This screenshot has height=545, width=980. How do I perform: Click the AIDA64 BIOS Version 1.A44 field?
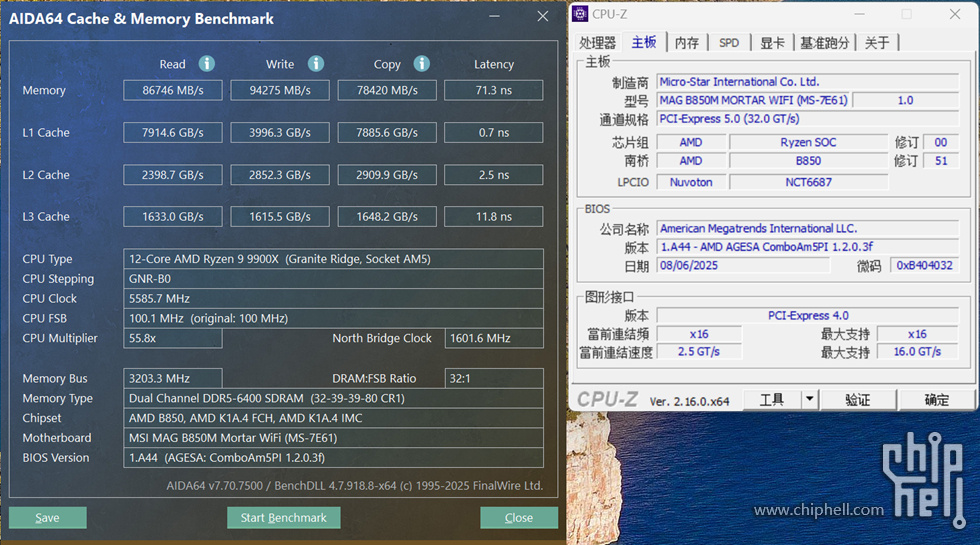pos(333,458)
